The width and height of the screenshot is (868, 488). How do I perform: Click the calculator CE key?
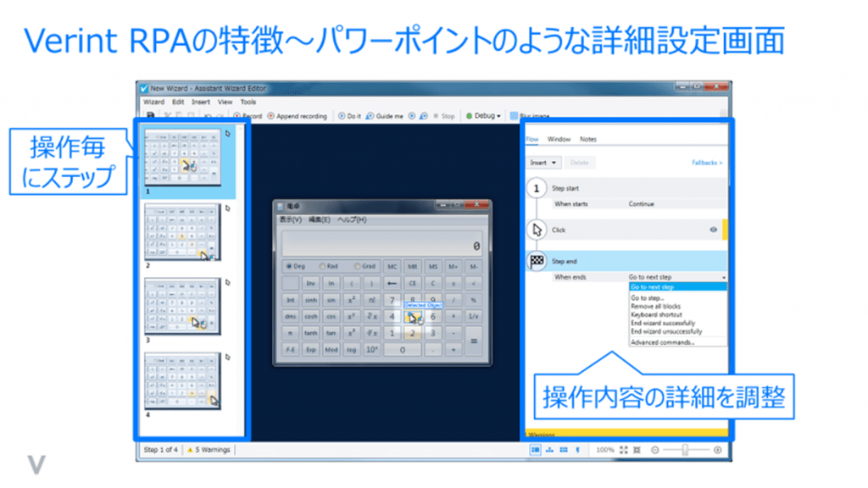pyautogui.click(x=413, y=283)
